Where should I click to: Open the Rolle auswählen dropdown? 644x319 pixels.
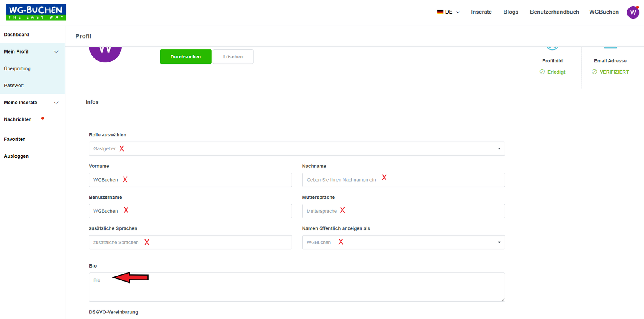tap(297, 148)
